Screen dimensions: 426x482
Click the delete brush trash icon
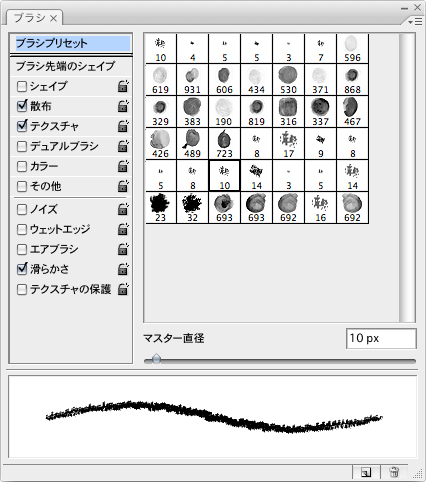(x=394, y=472)
